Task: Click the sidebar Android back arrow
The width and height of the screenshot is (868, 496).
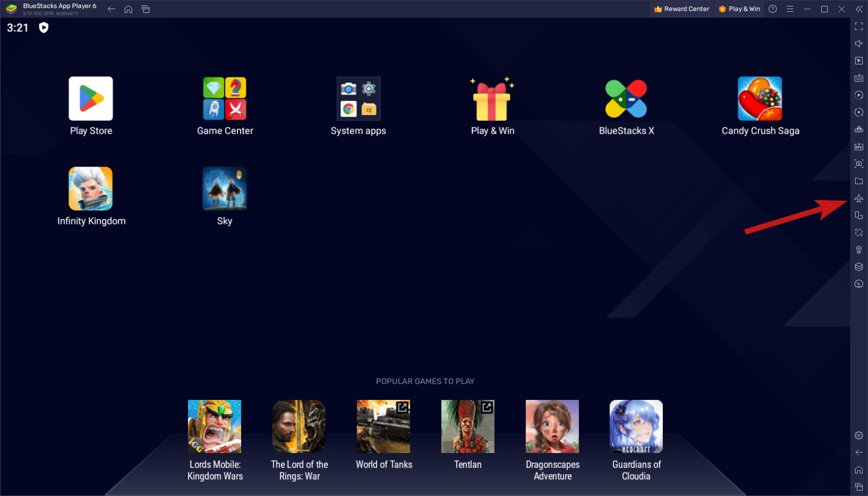Action: point(859,453)
